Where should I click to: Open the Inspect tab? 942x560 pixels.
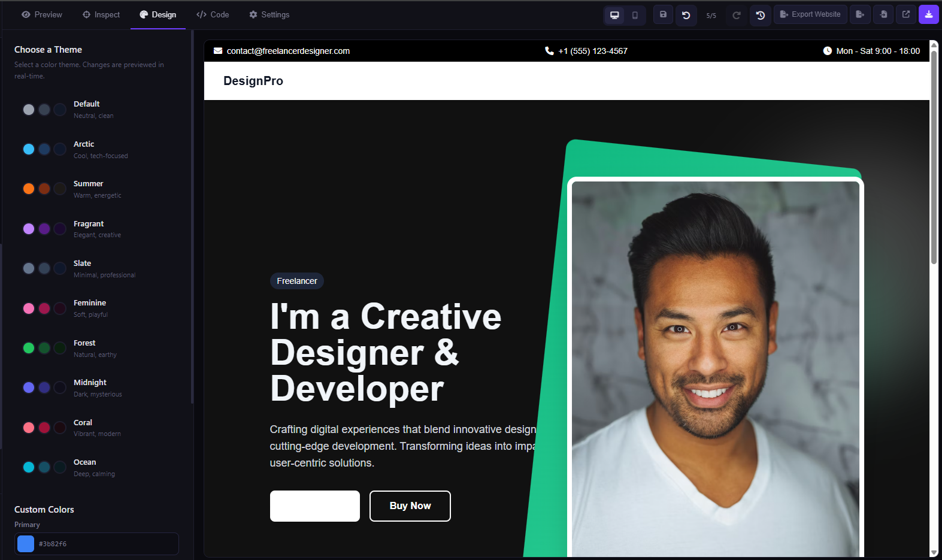(x=101, y=14)
